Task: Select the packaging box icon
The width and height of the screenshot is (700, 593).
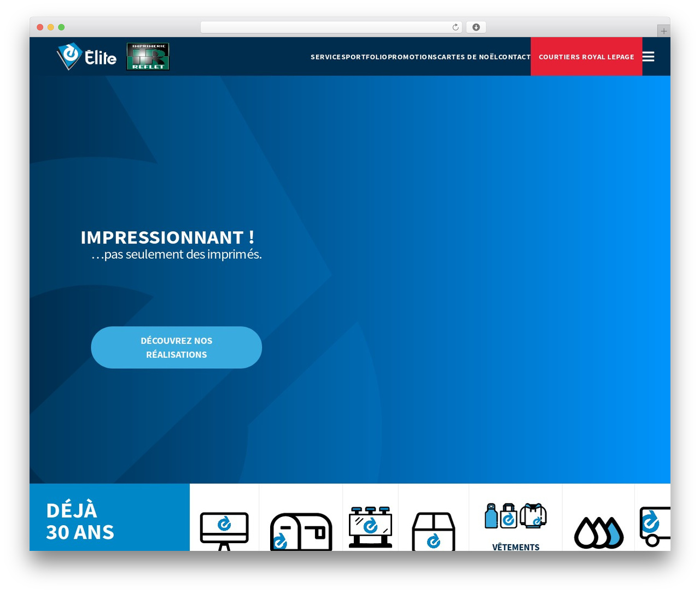Action: [434, 531]
